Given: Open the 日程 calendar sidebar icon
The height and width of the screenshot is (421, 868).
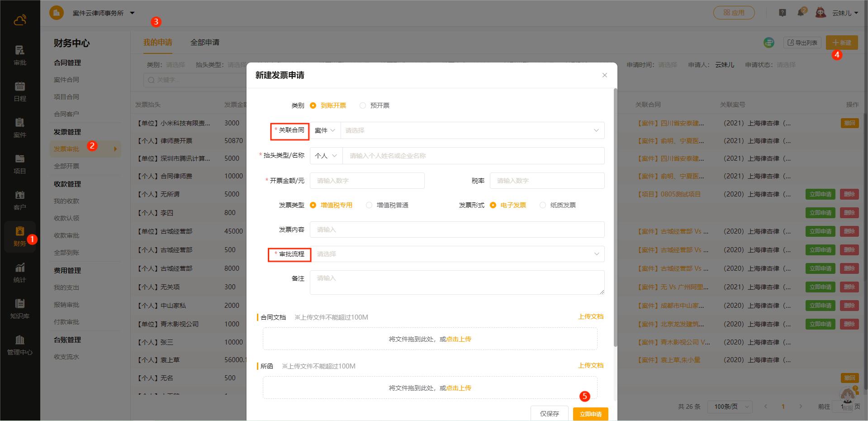Looking at the screenshot, I should [x=20, y=91].
